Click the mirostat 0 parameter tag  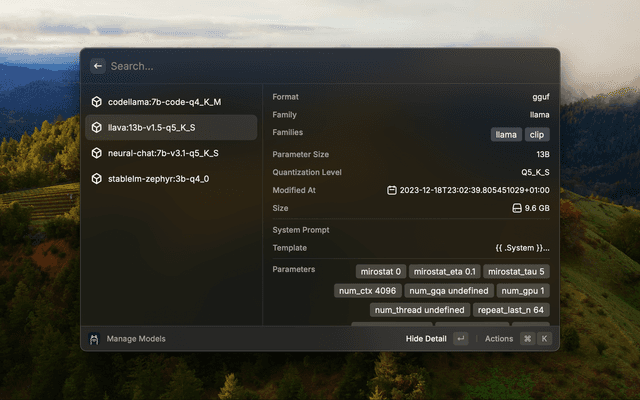380,271
